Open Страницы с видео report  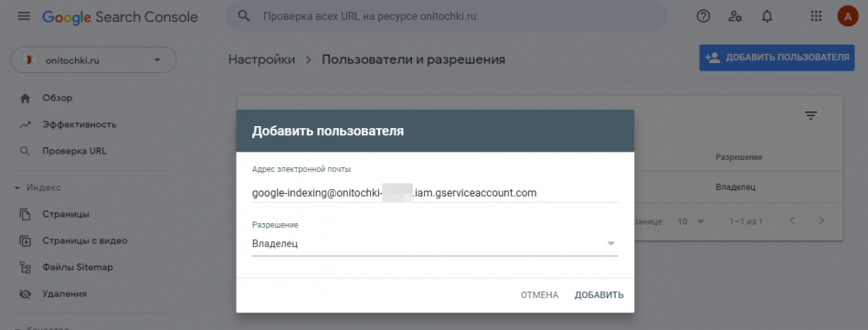(85, 240)
